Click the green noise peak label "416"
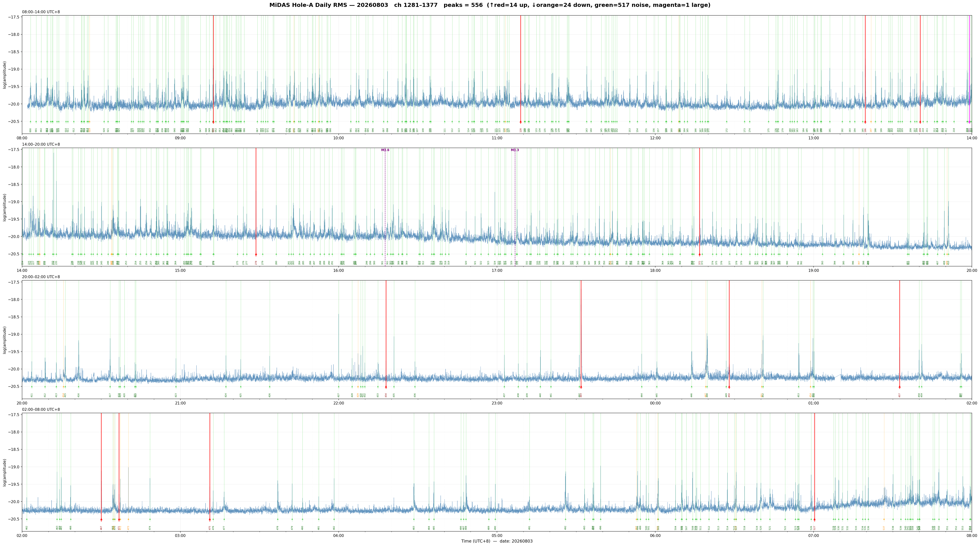 pyautogui.click(x=79, y=395)
